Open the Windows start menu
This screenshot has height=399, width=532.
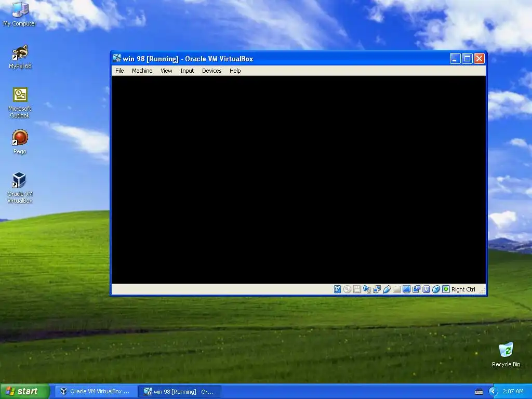24,391
